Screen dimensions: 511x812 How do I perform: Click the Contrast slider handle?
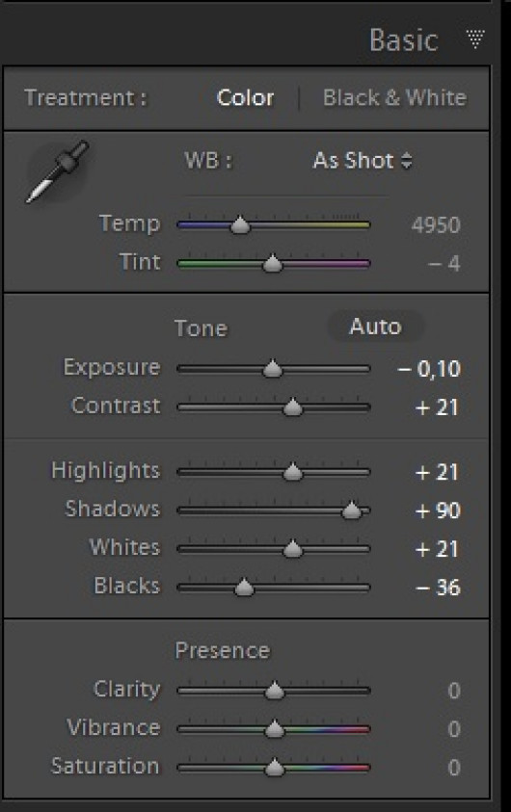293,407
